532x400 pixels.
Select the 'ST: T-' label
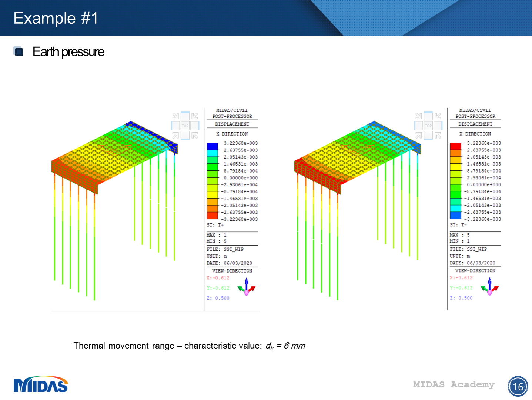click(x=458, y=225)
